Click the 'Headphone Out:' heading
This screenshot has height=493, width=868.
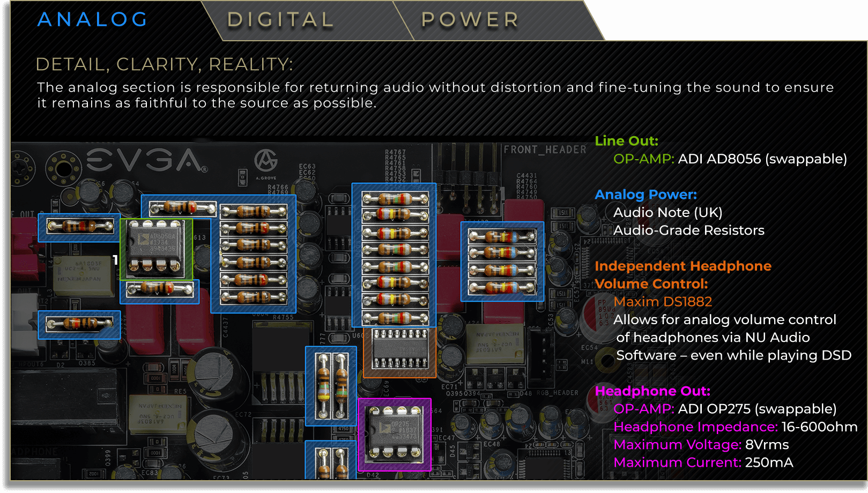[652, 391]
